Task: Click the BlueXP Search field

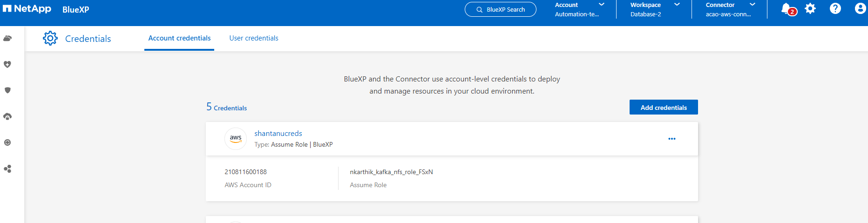Action: (501, 9)
